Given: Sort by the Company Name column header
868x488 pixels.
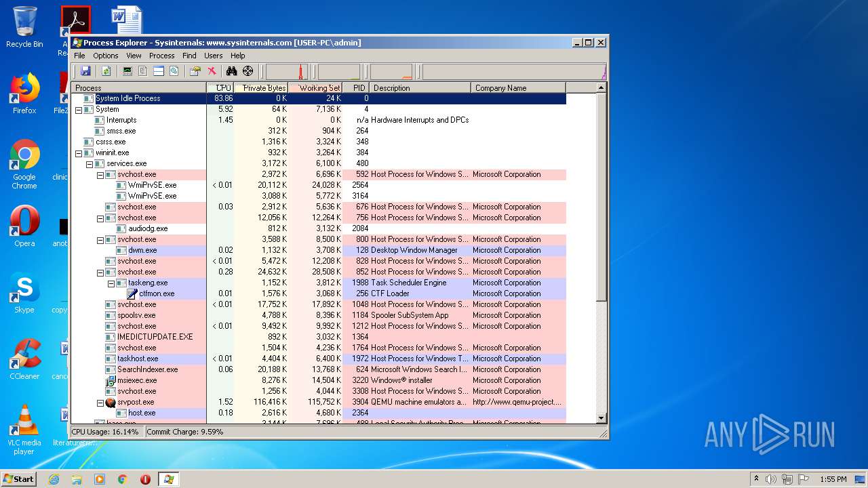Looking at the screenshot, I should pyautogui.click(x=519, y=87).
